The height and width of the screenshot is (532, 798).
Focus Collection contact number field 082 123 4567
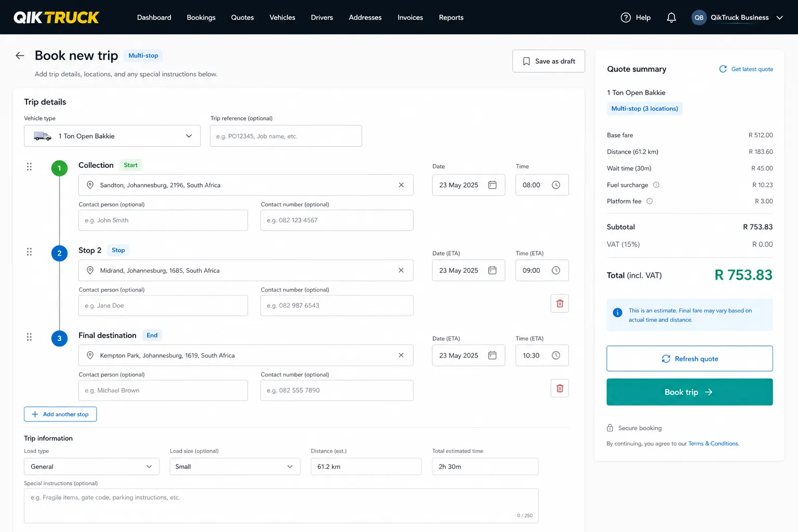point(337,220)
